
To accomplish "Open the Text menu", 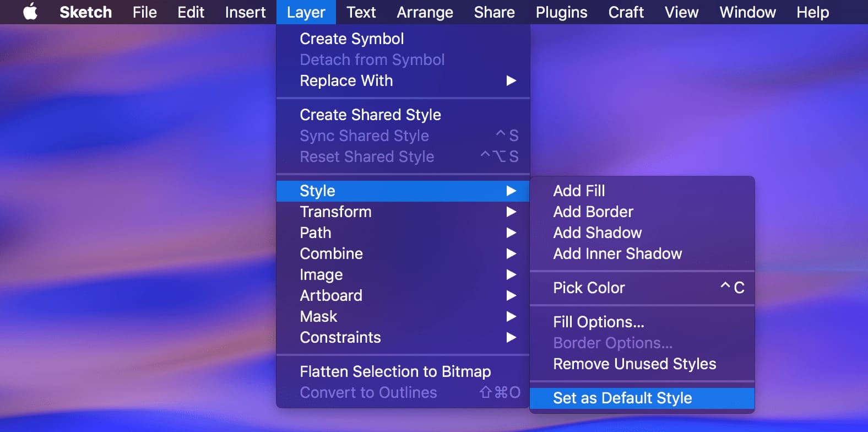I will (x=361, y=12).
